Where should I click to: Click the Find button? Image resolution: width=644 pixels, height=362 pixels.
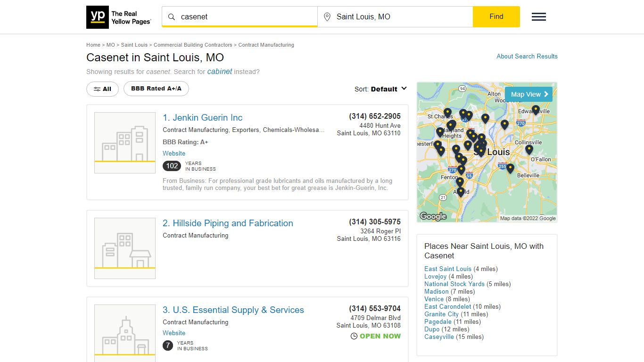pyautogui.click(x=496, y=16)
